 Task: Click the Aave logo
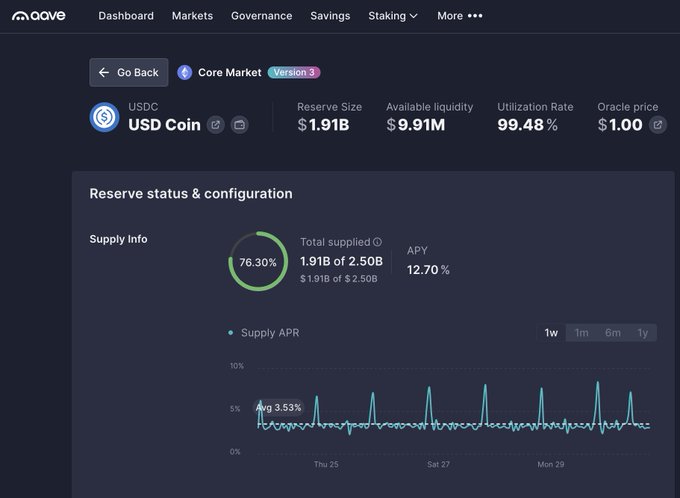click(x=39, y=16)
